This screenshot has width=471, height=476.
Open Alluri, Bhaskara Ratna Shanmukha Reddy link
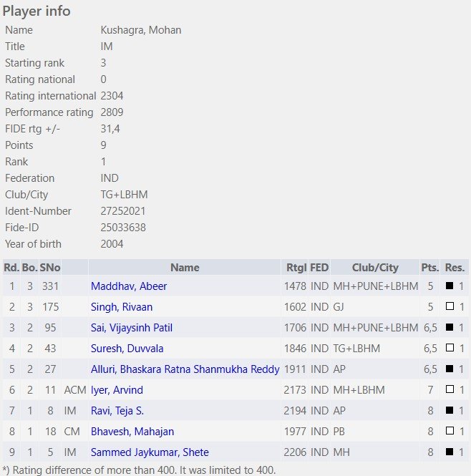[185, 369]
